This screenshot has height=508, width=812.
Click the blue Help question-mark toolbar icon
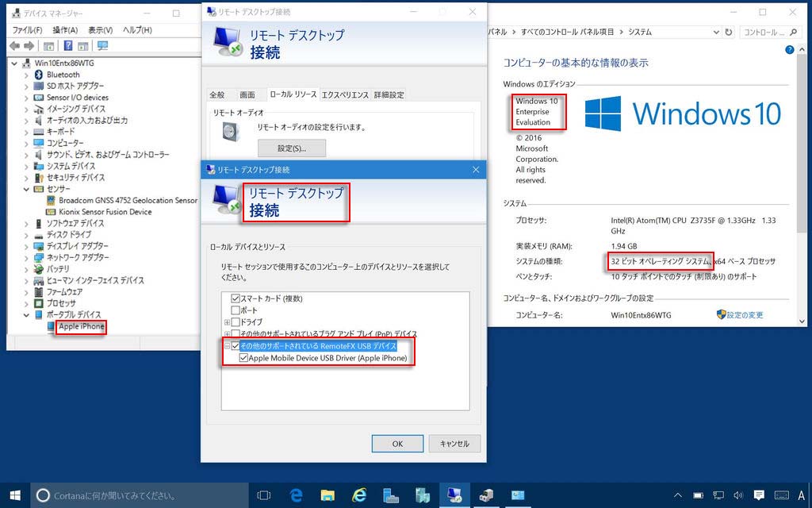[x=68, y=46]
